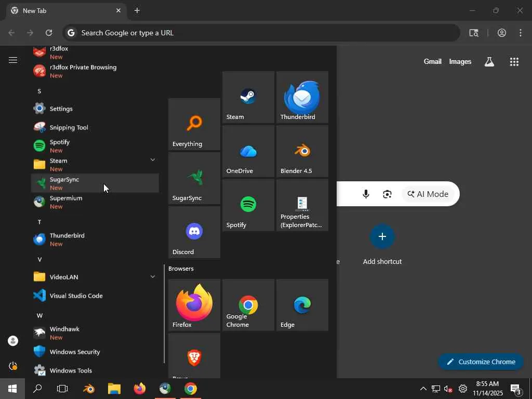Open Windows Tools from app list
This screenshot has height=399, width=532.
95,370
